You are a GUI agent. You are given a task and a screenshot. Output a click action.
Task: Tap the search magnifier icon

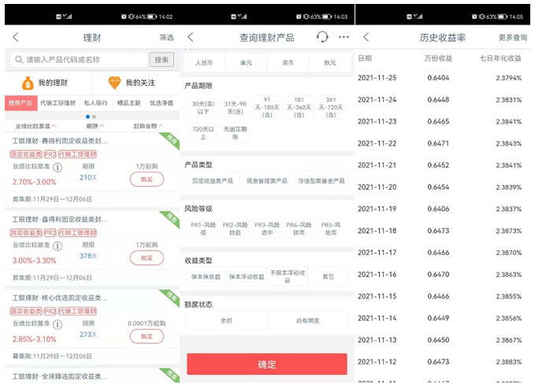[19, 60]
